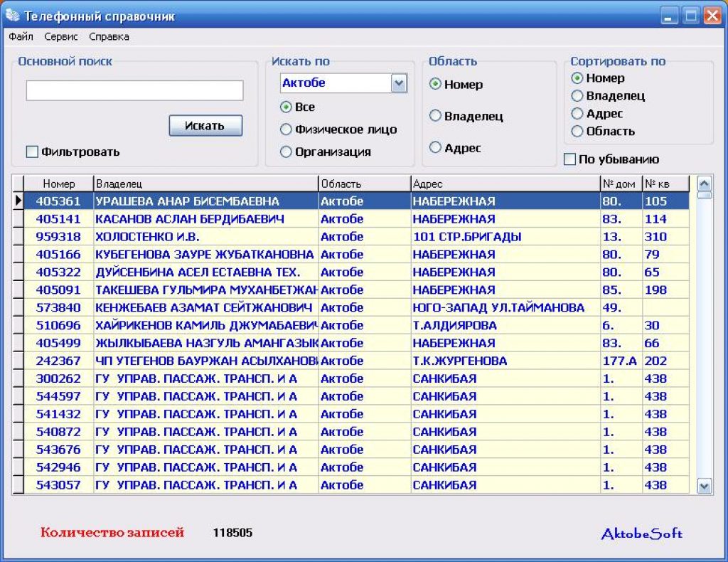Click the current row indicator arrow

pos(18,201)
